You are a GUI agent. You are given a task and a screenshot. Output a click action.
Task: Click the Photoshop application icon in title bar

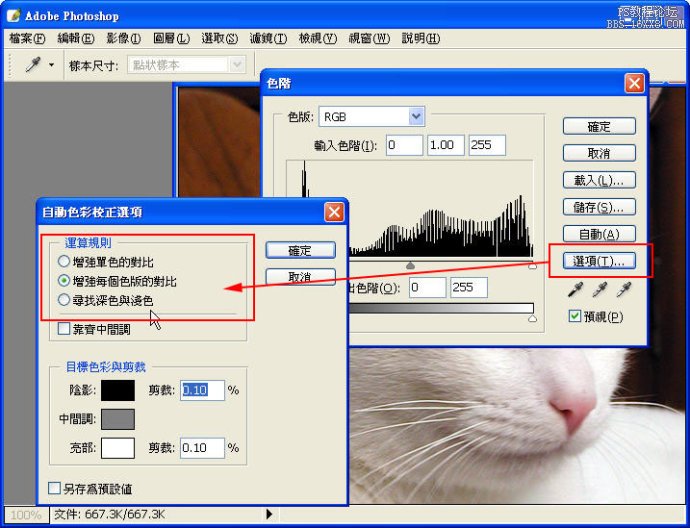14,15
